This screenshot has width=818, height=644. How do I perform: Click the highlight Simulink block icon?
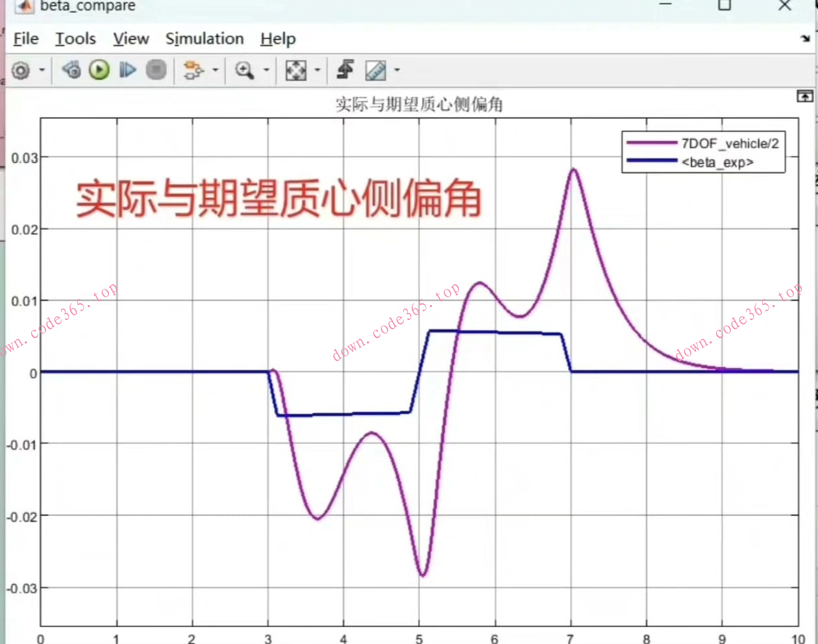point(193,69)
